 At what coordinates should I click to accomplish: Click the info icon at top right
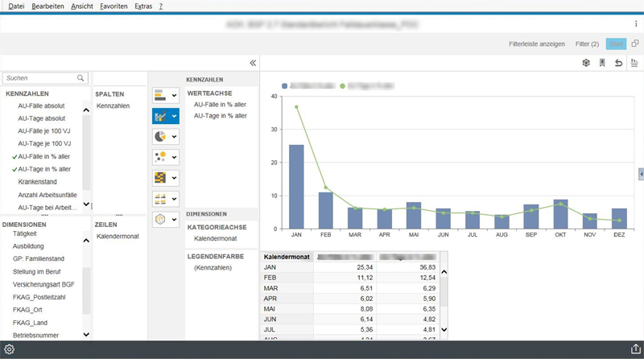(x=635, y=25)
